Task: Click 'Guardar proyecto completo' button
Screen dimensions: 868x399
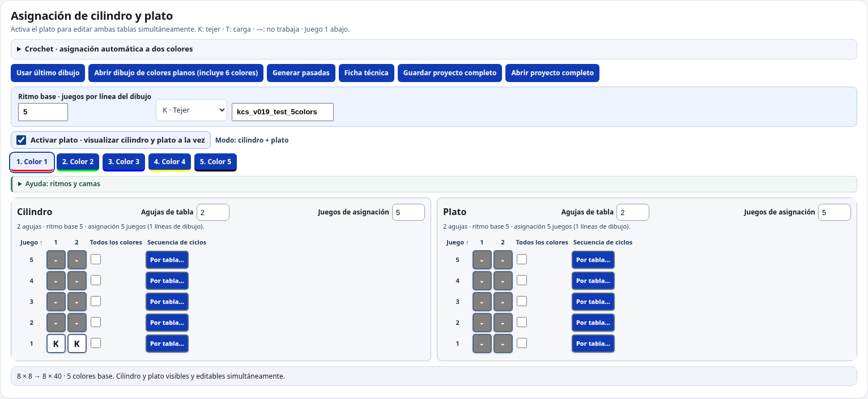Action: (x=450, y=73)
